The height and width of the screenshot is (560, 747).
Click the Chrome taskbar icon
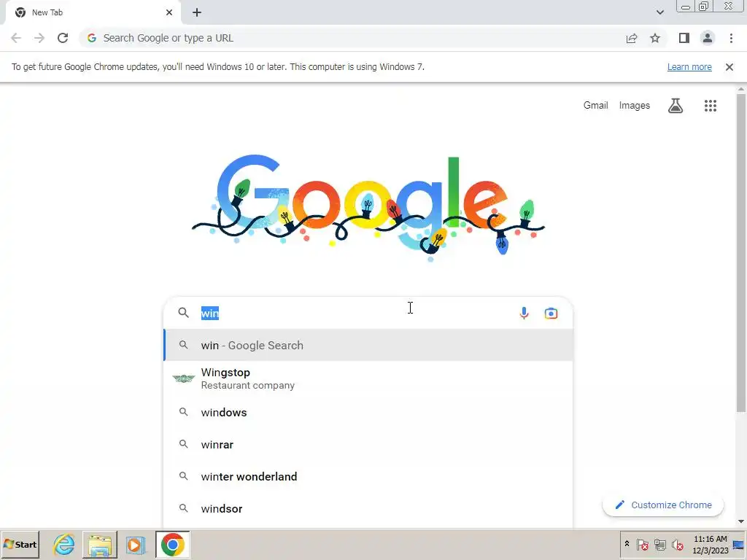172,544
